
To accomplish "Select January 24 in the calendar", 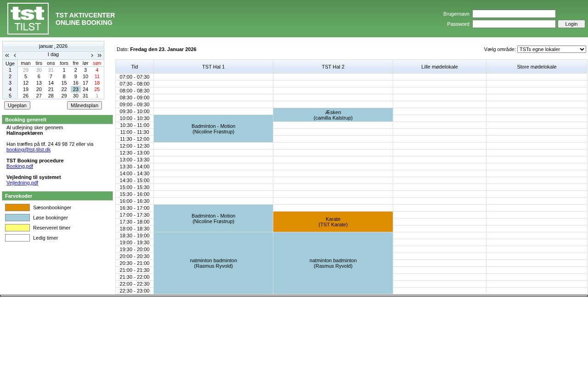I will [85, 89].
